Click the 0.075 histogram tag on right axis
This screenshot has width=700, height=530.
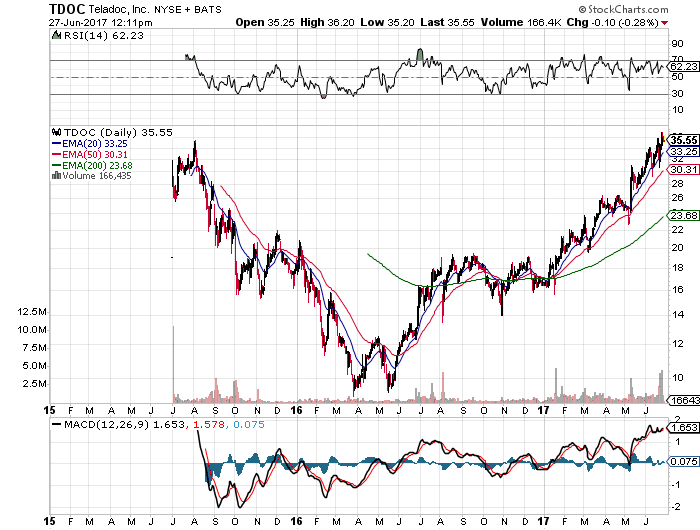click(x=683, y=461)
